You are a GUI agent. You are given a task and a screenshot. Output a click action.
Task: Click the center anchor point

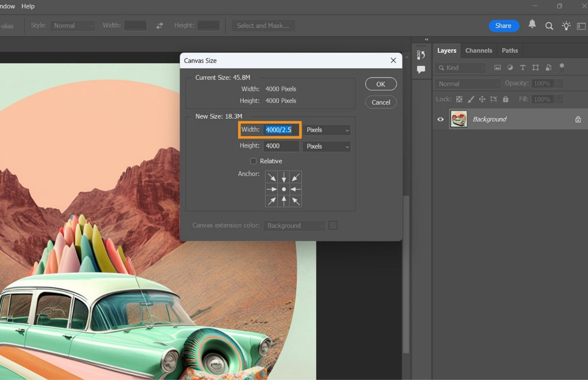click(x=283, y=189)
